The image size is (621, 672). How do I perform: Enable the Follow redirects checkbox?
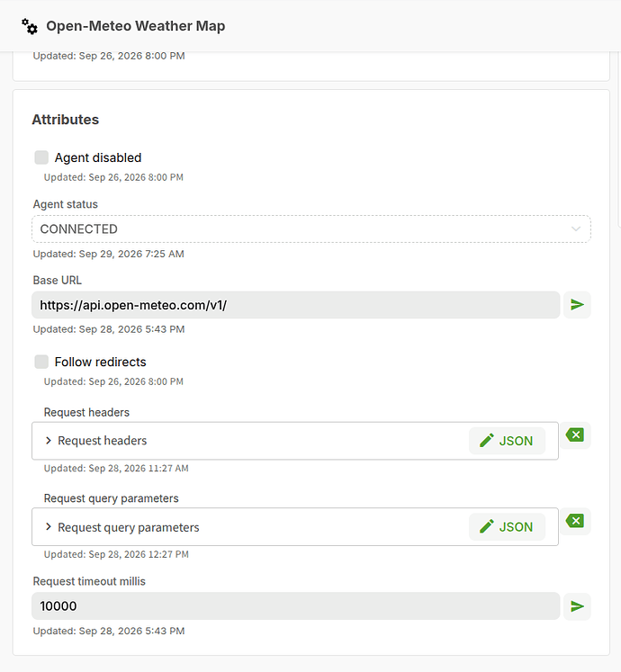coord(41,362)
